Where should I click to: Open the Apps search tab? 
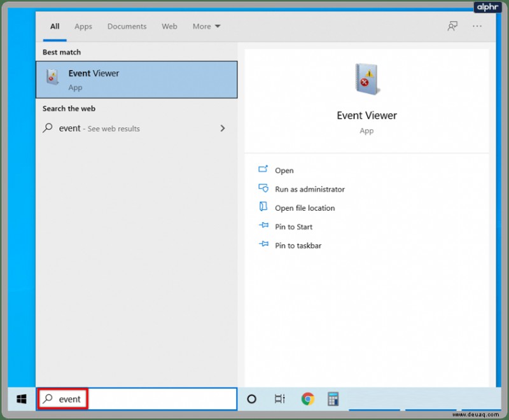pos(83,27)
